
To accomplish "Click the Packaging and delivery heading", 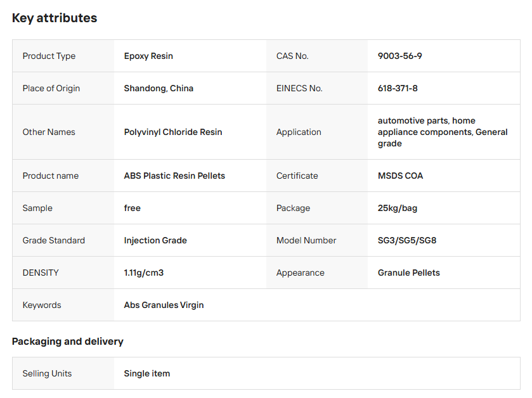I will pos(67,341).
